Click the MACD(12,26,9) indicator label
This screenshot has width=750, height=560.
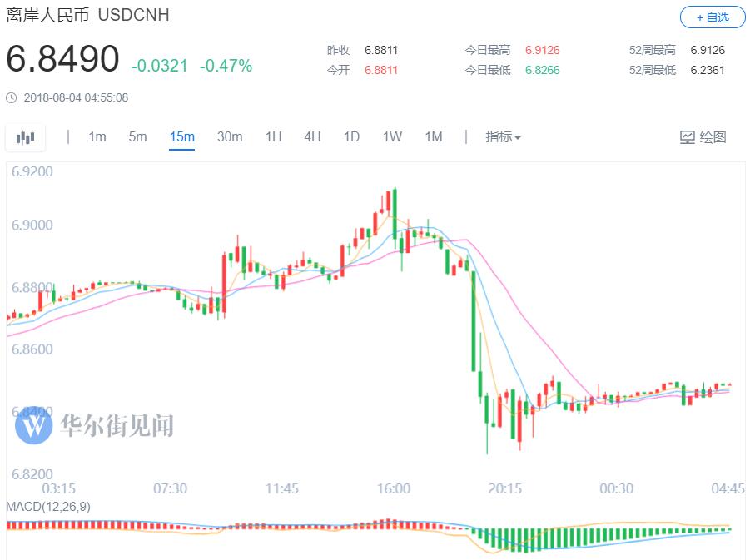pos(49,507)
